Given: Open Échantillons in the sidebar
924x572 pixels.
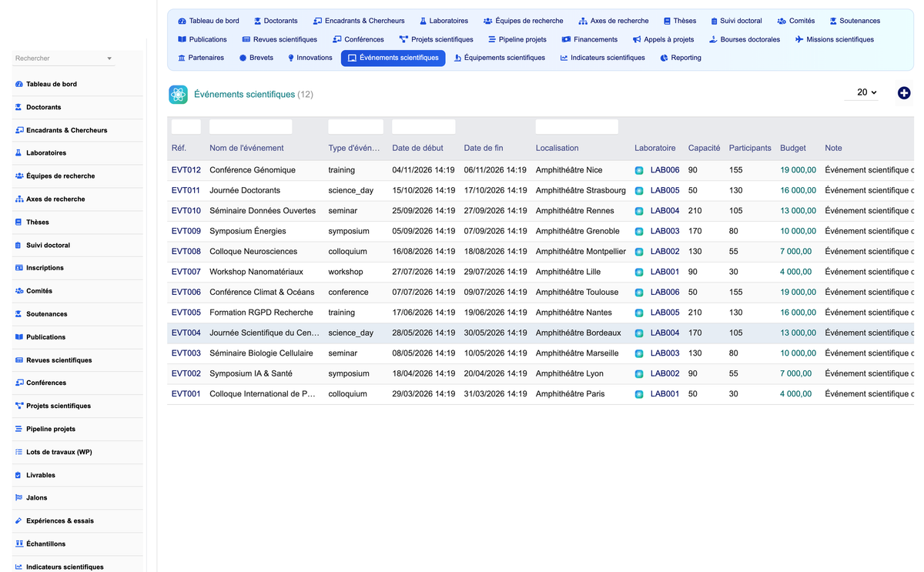Looking at the screenshot, I should coord(45,544).
